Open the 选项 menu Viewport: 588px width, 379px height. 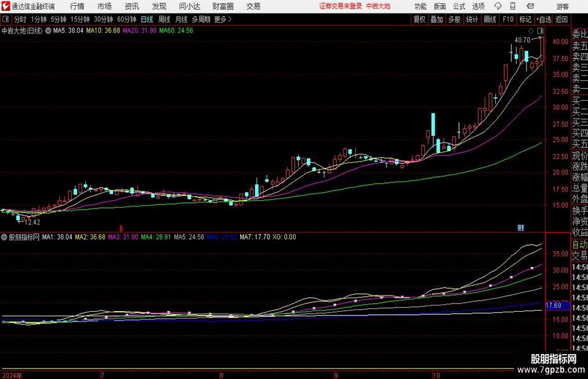(478, 6)
